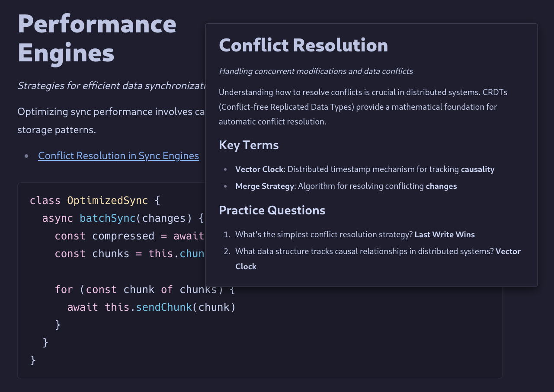This screenshot has height=392, width=554.
Task: Click the OptimizedSync class name in code
Action: 107,201
